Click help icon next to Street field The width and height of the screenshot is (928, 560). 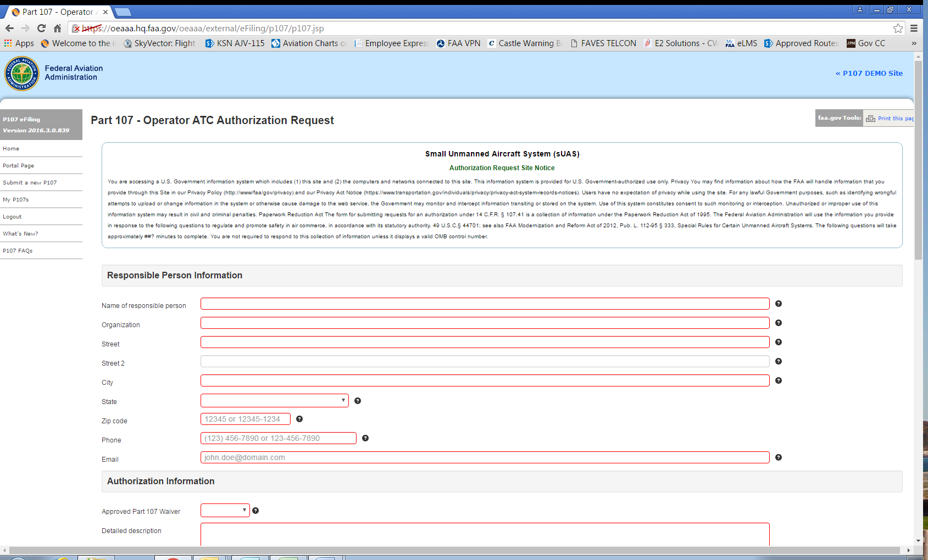779,342
